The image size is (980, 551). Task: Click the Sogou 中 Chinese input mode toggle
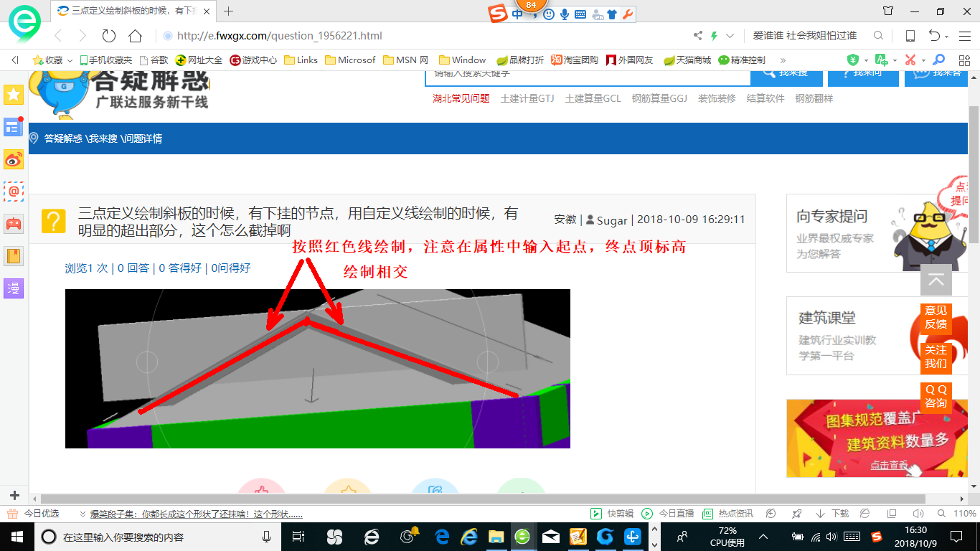tap(517, 14)
